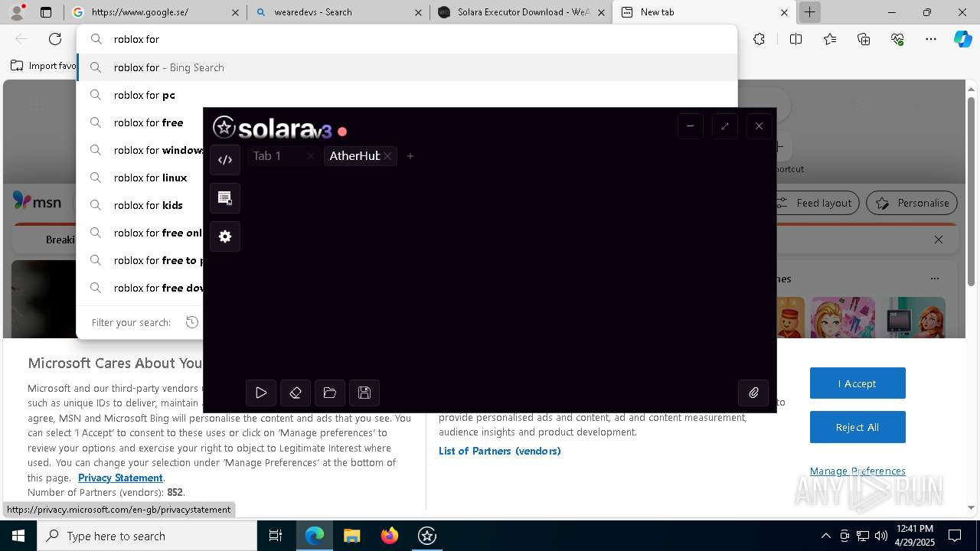Screen dimensions: 980x551
Task: Open Windows Start menu
Action: pyautogui.click(x=18, y=536)
